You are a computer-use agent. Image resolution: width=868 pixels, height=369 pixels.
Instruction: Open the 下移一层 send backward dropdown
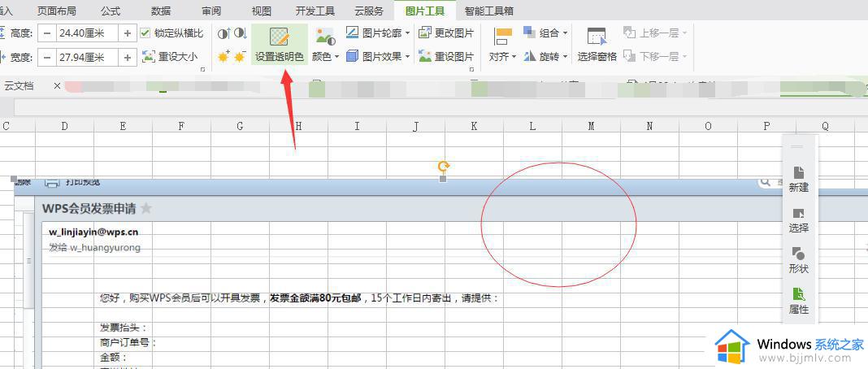click(655, 56)
